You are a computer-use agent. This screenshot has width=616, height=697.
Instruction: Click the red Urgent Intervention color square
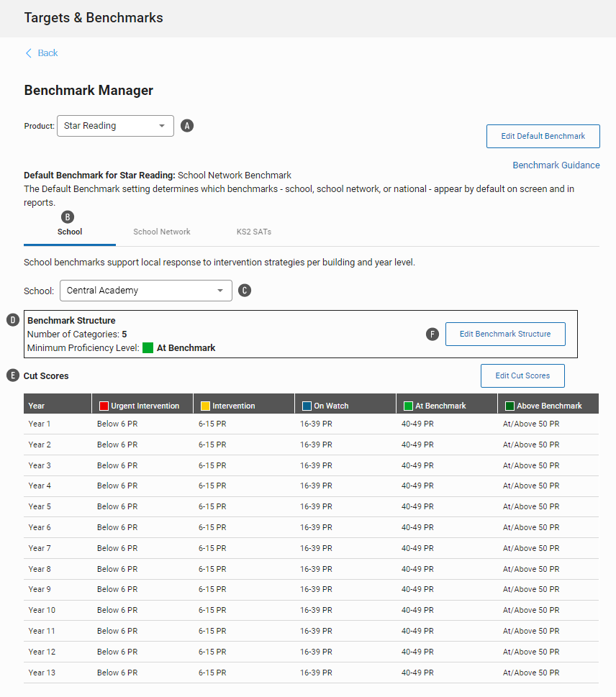point(104,406)
